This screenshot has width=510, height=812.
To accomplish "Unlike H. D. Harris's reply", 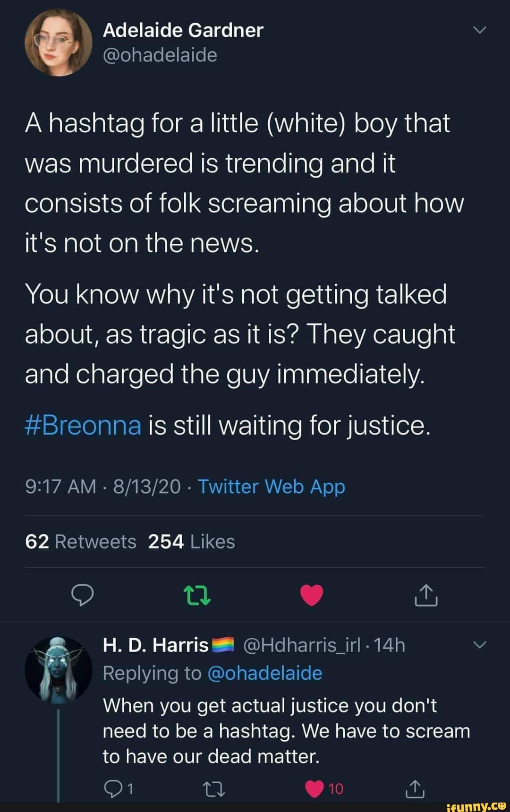I will 314,788.
